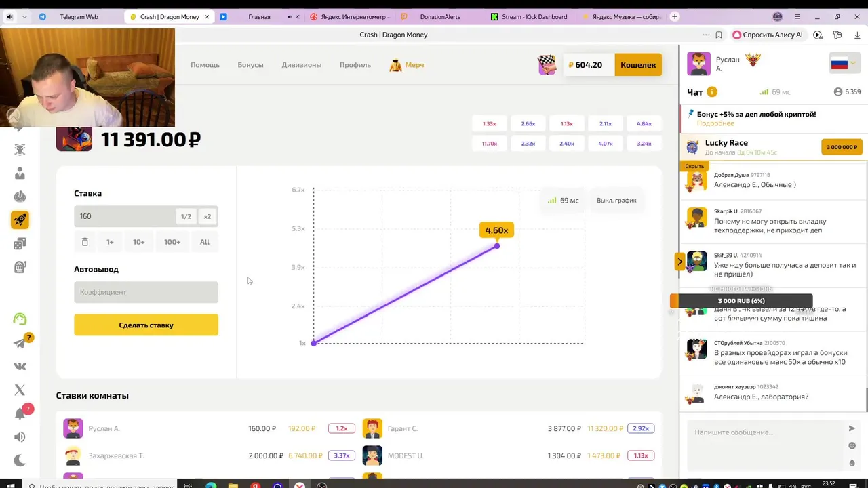Click the user avatar Руслан А.

click(698, 64)
